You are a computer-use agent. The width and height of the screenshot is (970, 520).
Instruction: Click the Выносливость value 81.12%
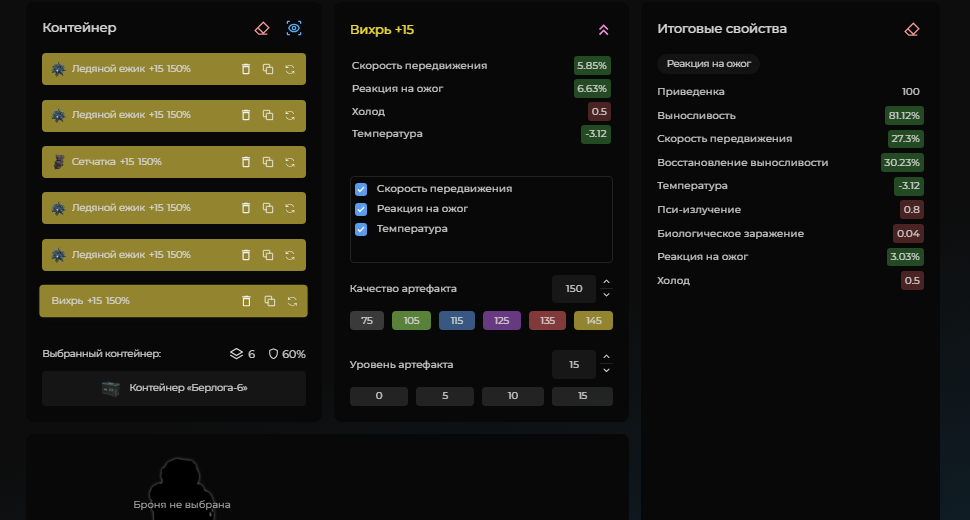(x=904, y=116)
